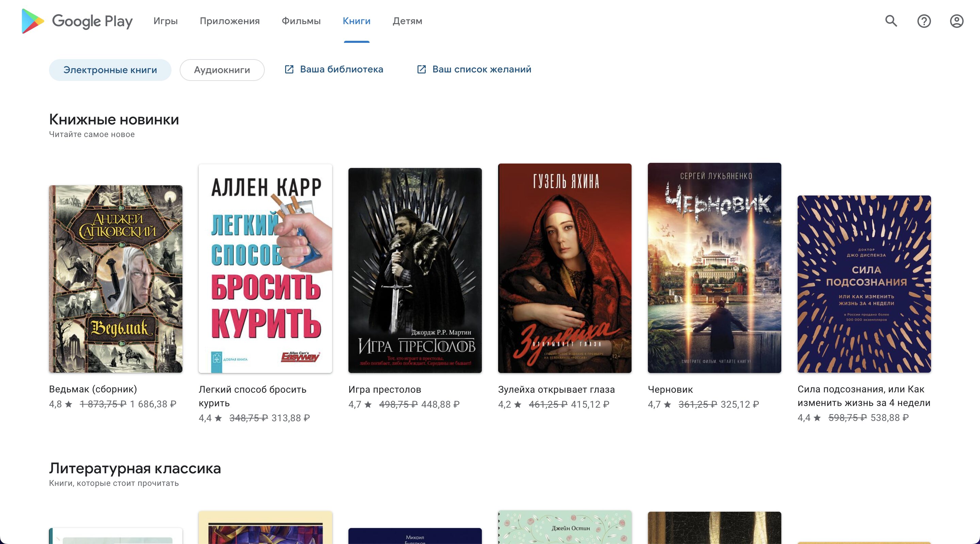Open the Аллен Карр book cover

[x=265, y=268]
